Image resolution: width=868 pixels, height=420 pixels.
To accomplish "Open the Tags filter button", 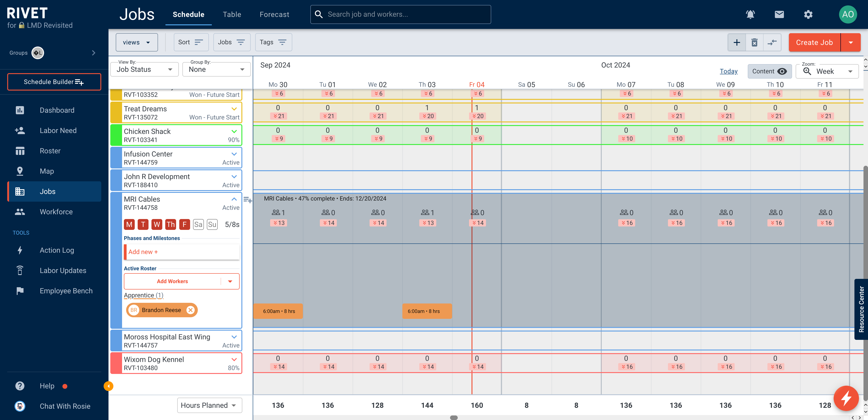I will [x=273, y=42].
